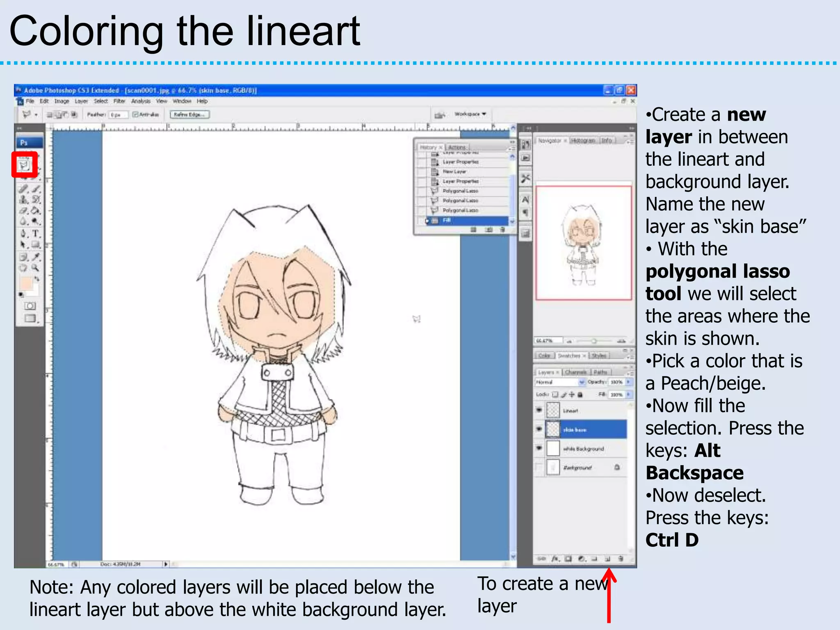Hide the Lineart layer eye
Screen dimensions: 840x630
pyautogui.click(x=539, y=410)
